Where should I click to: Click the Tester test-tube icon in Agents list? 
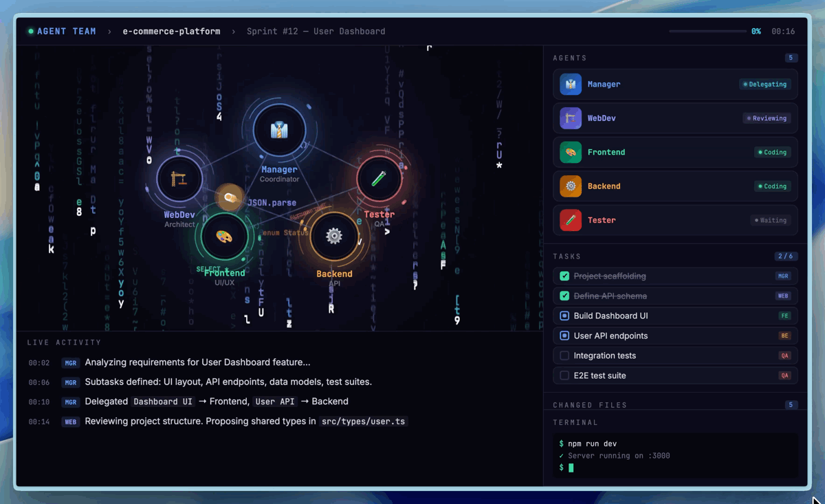pyautogui.click(x=571, y=220)
